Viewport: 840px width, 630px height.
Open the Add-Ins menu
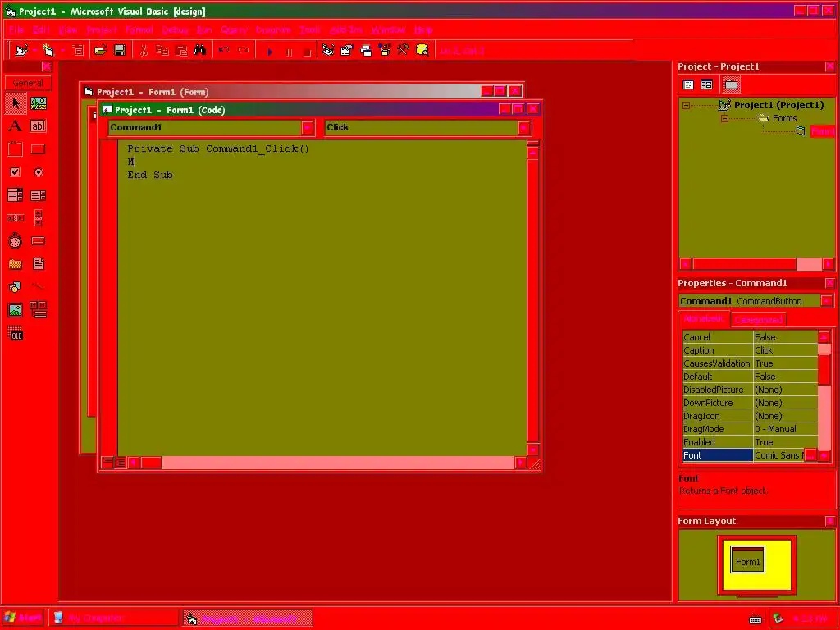346,30
